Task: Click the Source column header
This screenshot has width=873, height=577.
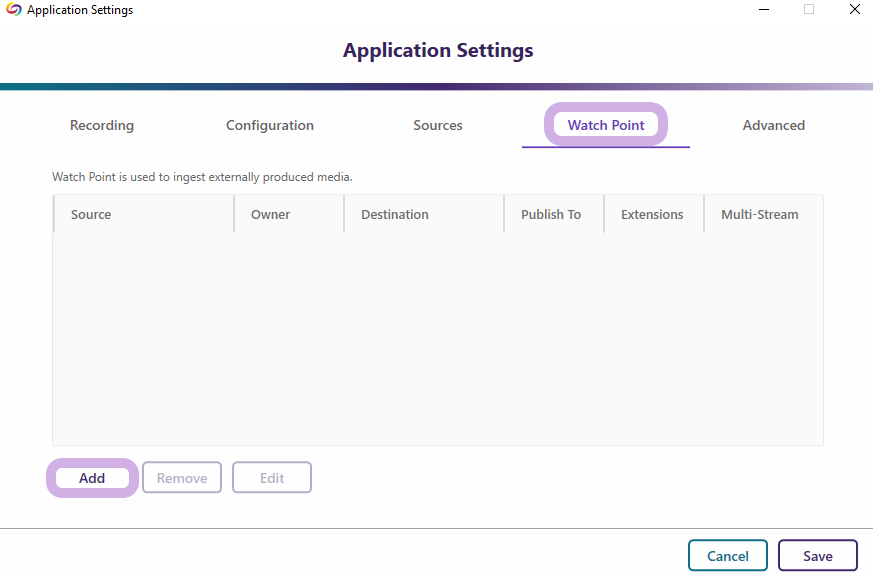Action: tap(91, 214)
